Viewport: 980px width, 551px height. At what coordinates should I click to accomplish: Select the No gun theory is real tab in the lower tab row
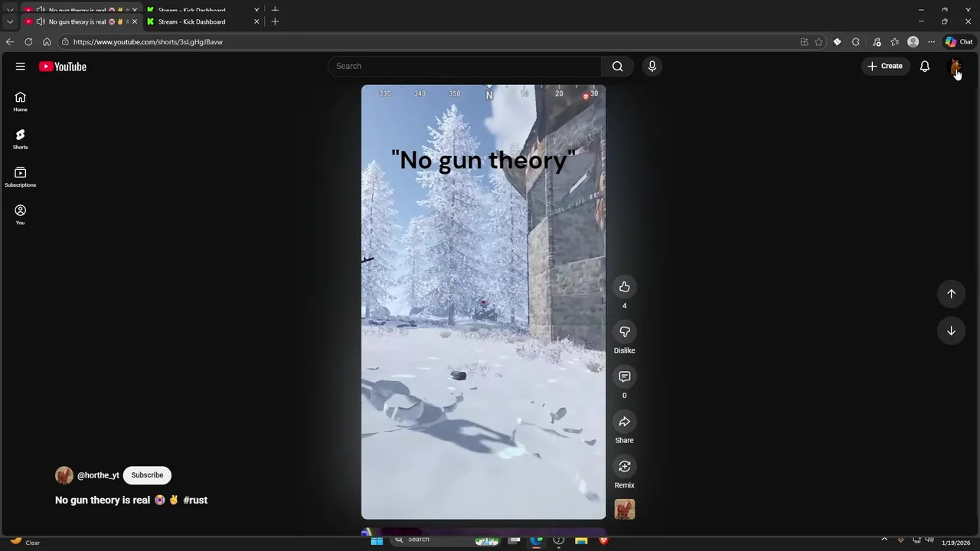(81, 21)
